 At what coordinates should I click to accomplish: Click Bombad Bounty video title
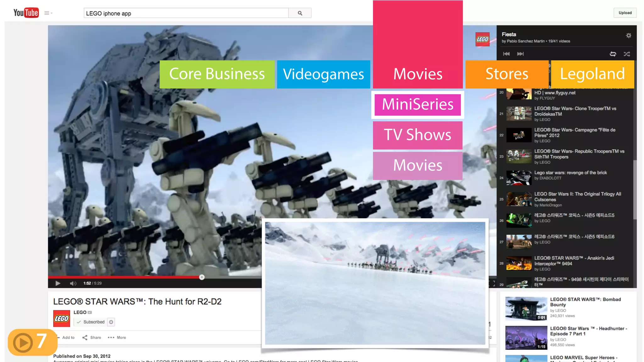585,302
